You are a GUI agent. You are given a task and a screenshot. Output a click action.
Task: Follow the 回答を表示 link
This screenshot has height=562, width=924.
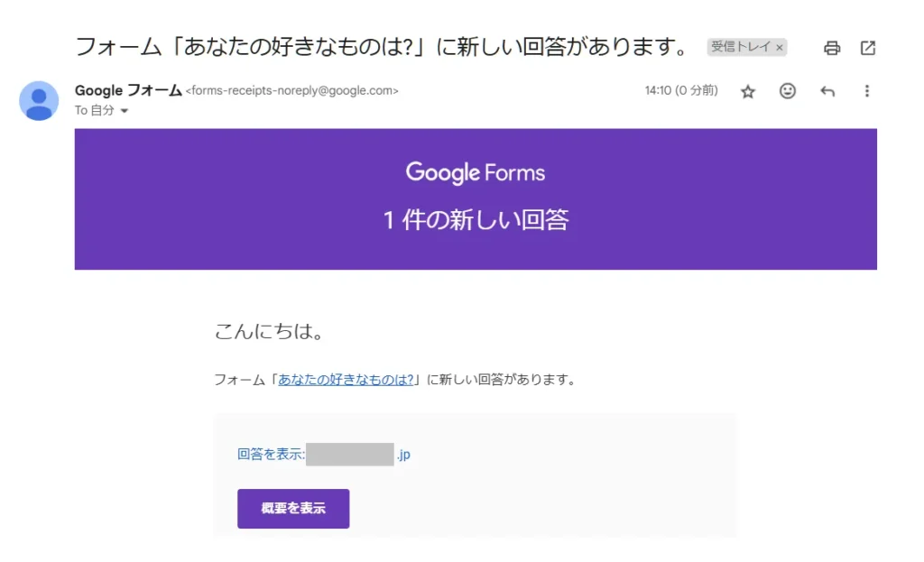(x=271, y=455)
